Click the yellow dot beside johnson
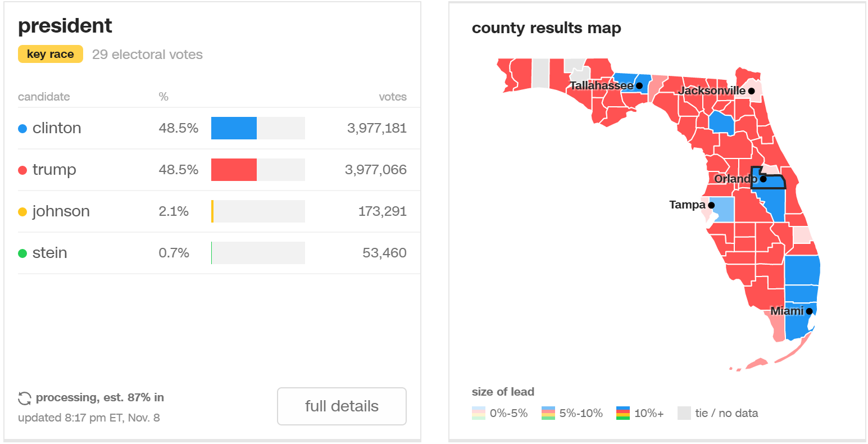The image size is (868, 444). 22,212
